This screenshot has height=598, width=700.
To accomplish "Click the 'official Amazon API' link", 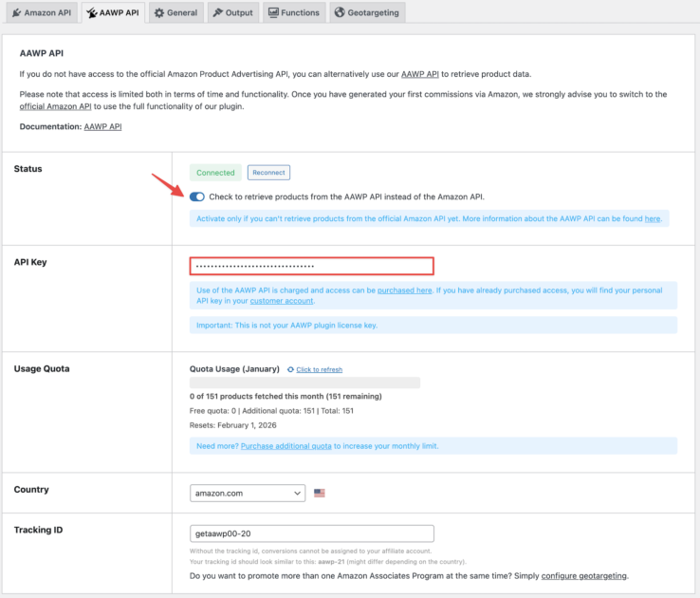I will click(55, 106).
